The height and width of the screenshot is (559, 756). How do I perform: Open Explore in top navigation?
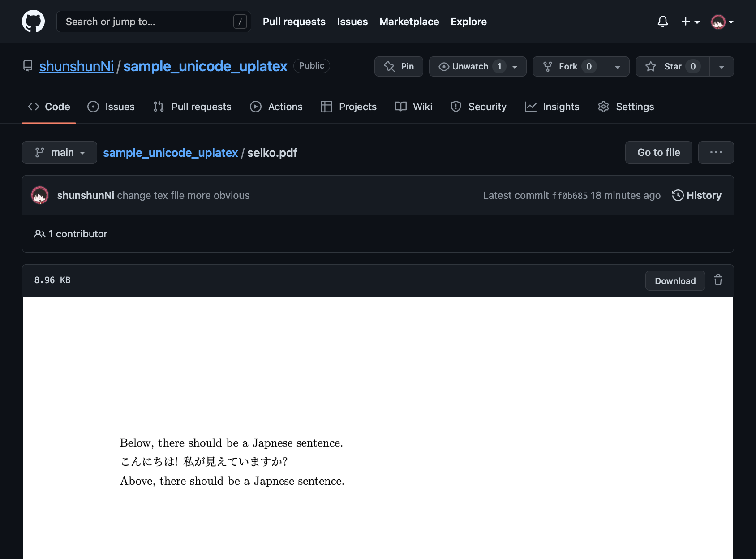(x=469, y=21)
